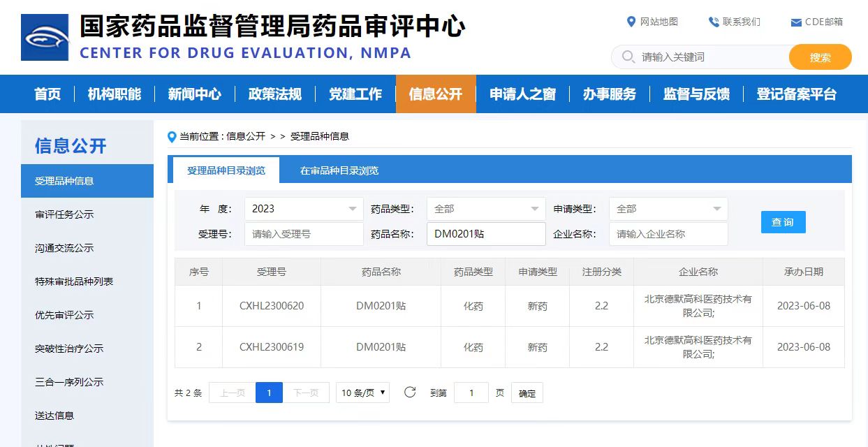Open the 药品类型 dropdown
This screenshot has width=868, height=447.
pyautogui.click(x=485, y=209)
